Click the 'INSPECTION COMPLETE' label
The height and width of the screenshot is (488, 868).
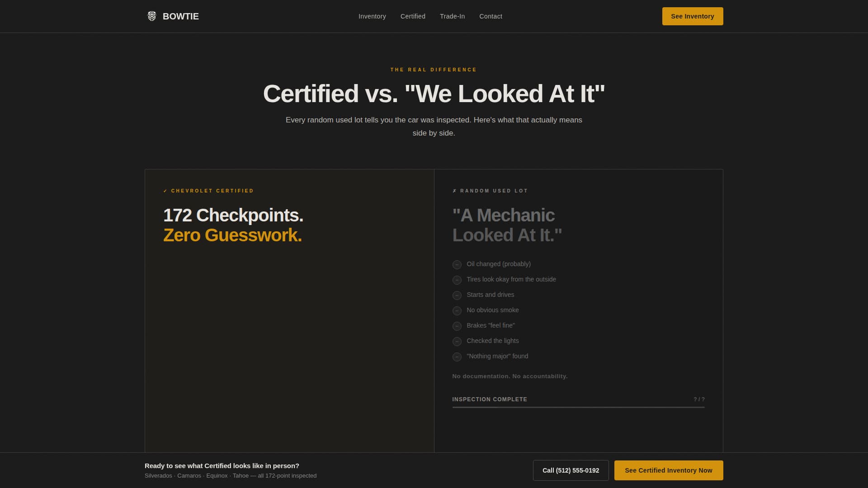pyautogui.click(x=490, y=399)
